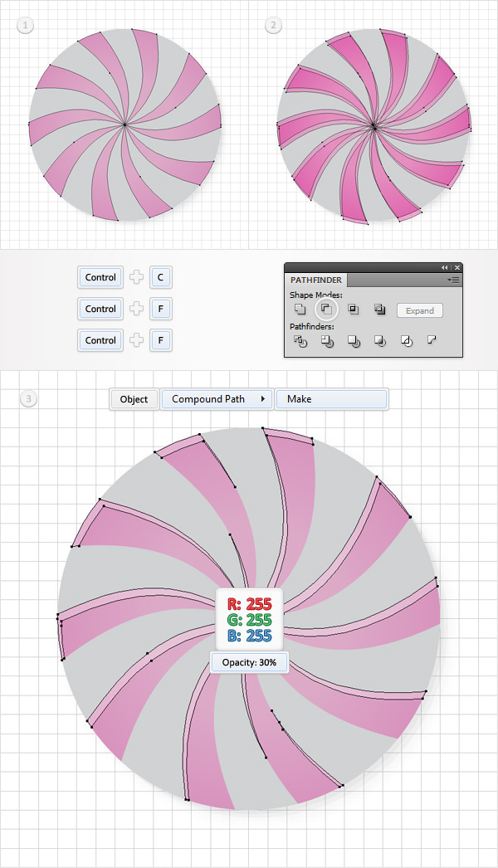Select the Crop pathfinder icon
This screenshot has height=868, width=498.
click(x=380, y=341)
